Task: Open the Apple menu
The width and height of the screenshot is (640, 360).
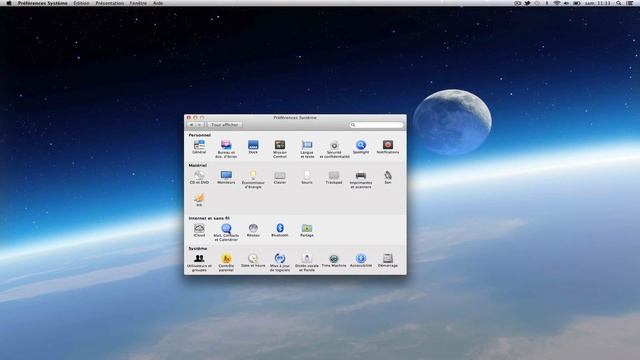Action: [9, 3]
